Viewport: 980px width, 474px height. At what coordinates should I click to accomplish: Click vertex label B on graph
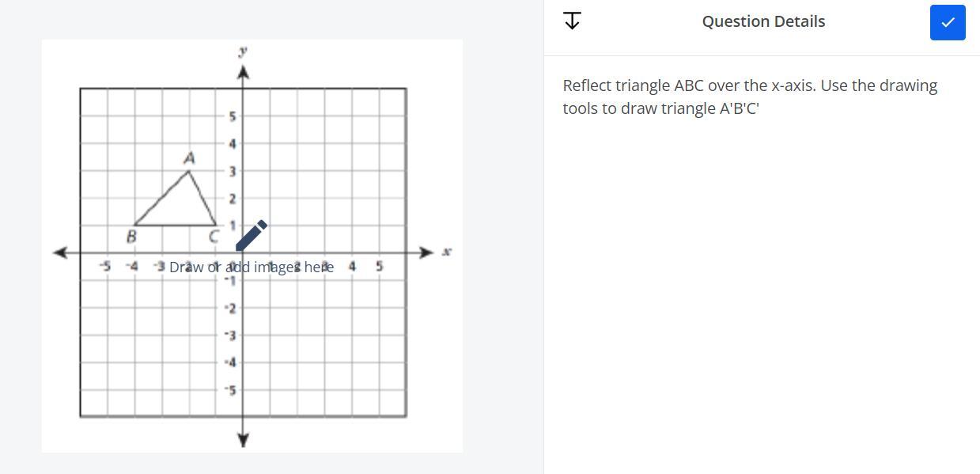click(x=131, y=236)
